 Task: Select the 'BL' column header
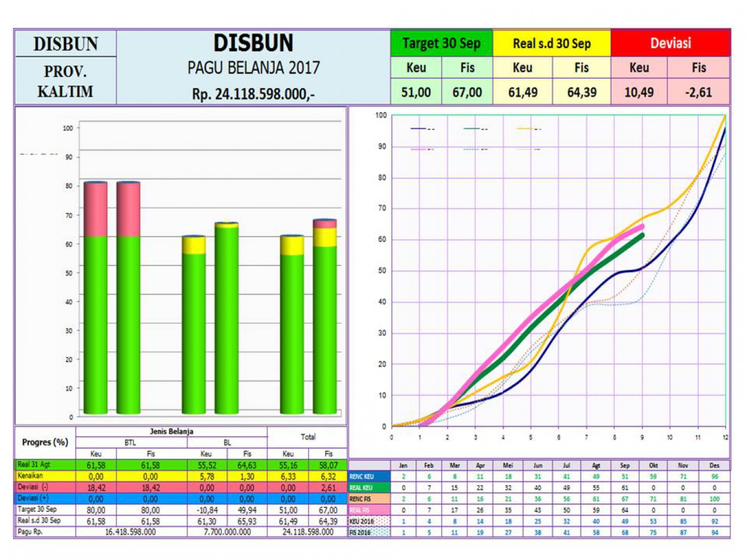227,443
